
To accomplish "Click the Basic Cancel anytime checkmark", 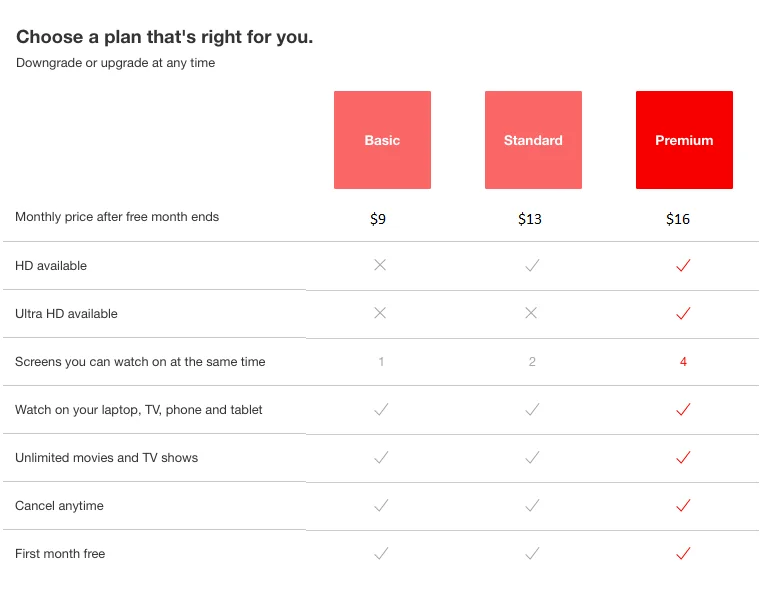I will click(x=380, y=505).
